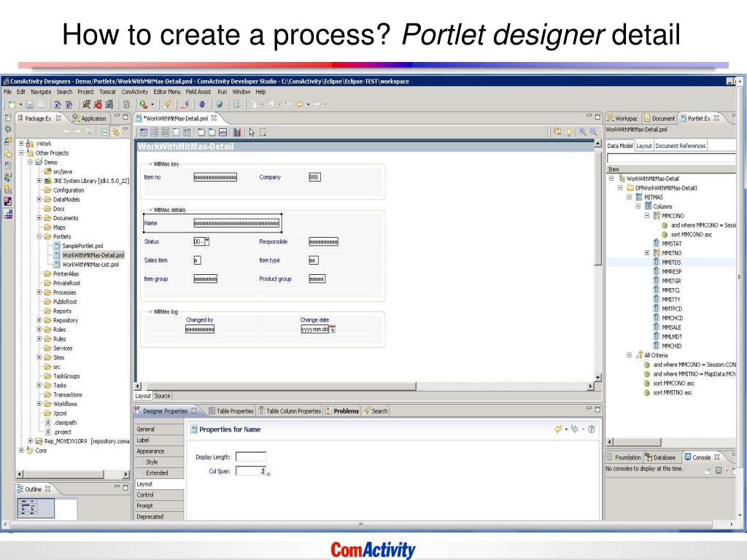Click the Item no field in designer
747x560 pixels.
point(215,177)
